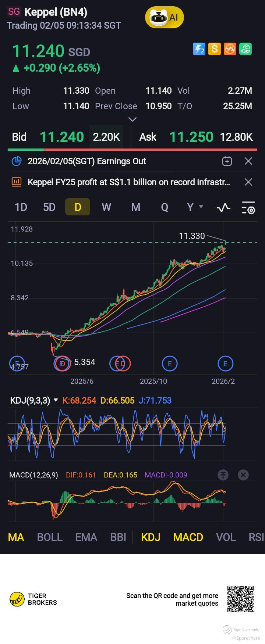Screen dimensions: 265x644
Task: Tap the Prev Close value 10.950
Action: pos(159,106)
